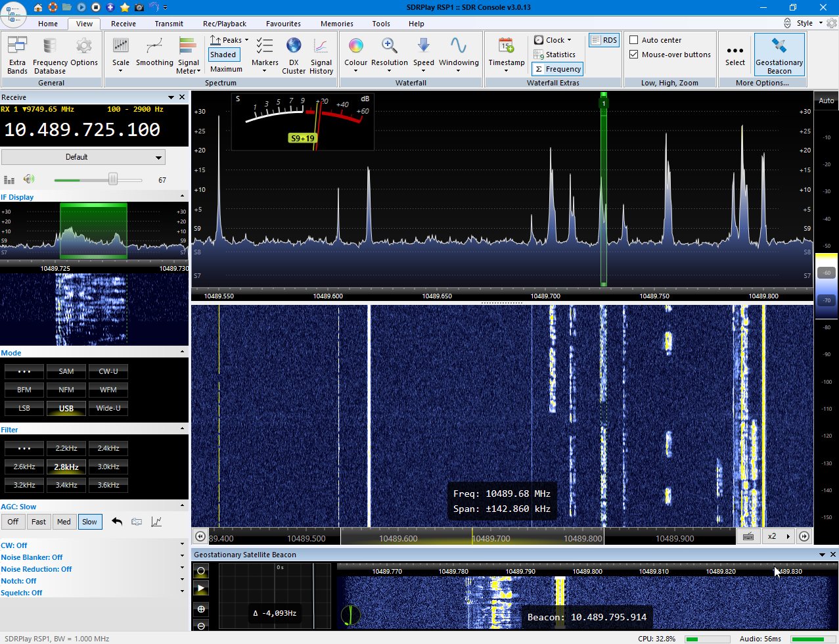
Task: Open the Geostationary Beacon tool
Action: [x=779, y=54]
